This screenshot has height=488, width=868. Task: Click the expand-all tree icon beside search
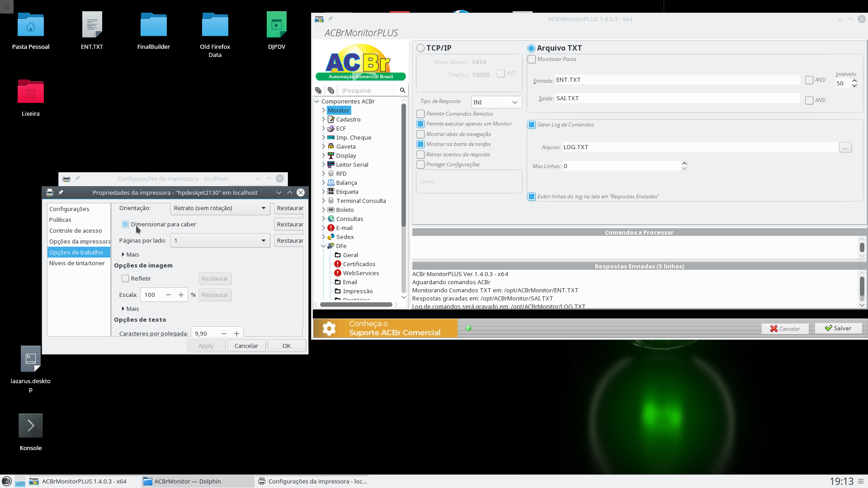pyautogui.click(x=318, y=90)
